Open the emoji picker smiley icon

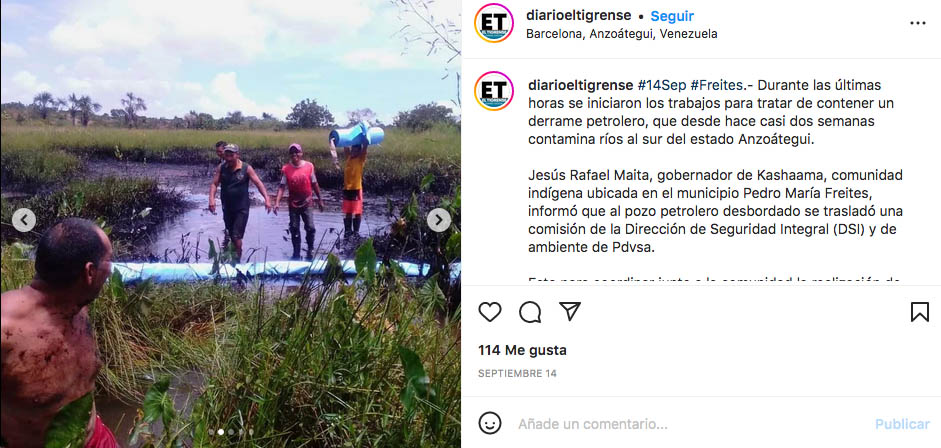[x=490, y=423]
